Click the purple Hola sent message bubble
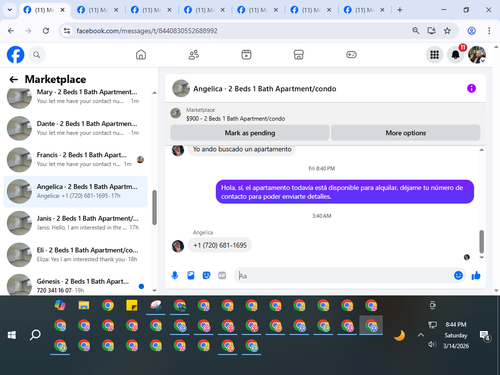 [345, 192]
